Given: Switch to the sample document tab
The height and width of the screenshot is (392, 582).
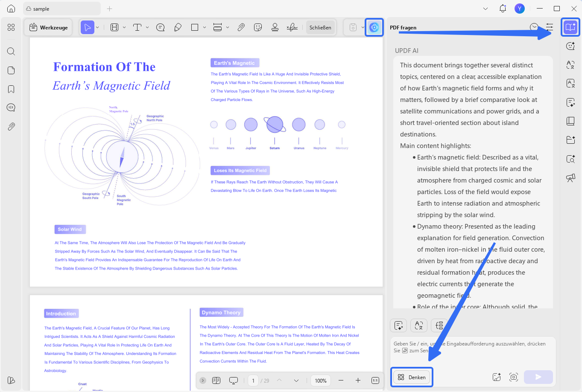Looking at the screenshot, I should click(61, 9).
